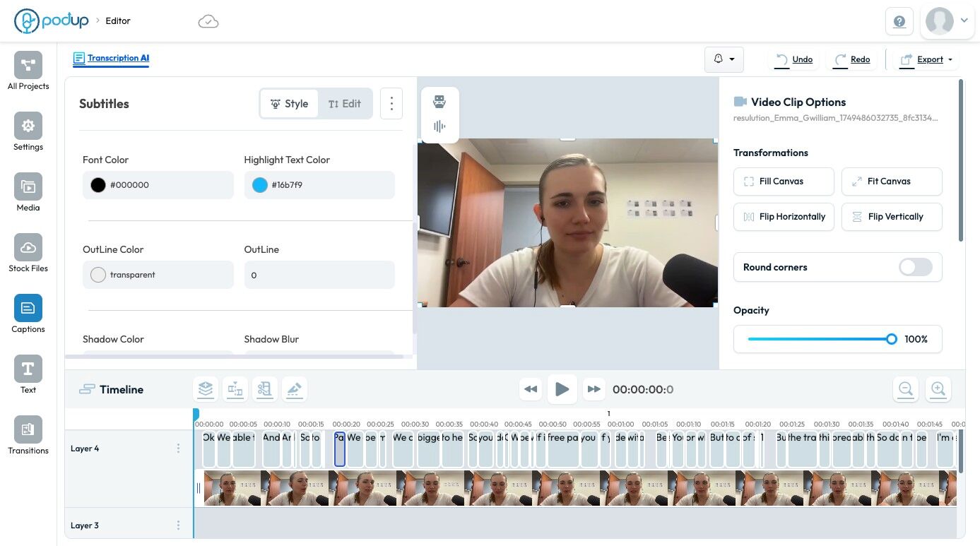Zoom out the timeline
The height and width of the screenshot is (546, 980).
tap(906, 389)
